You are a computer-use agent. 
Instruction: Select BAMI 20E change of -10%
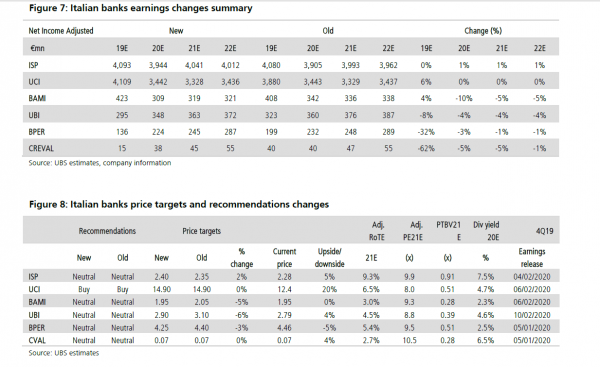tap(464, 98)
